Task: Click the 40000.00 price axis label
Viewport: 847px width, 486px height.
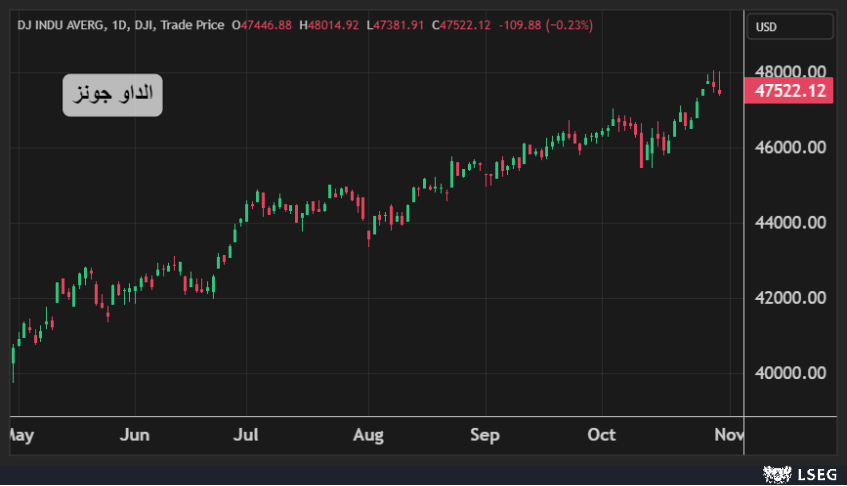Action: 789,373
